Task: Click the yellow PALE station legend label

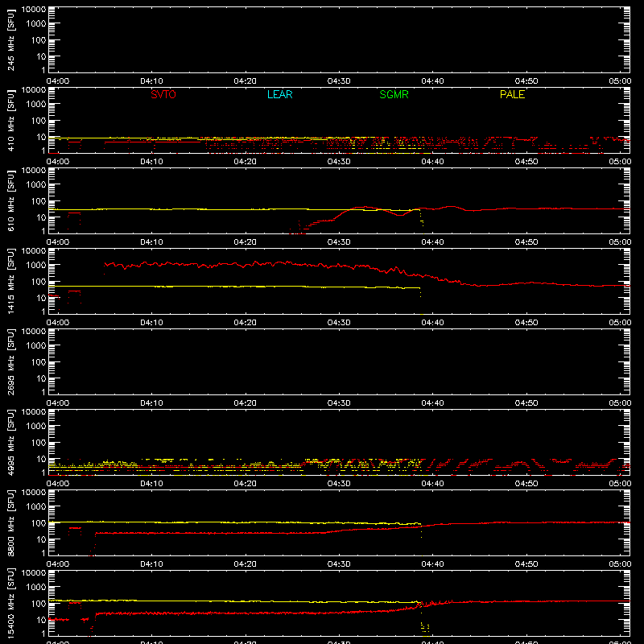Action: (x=512, y=94)
